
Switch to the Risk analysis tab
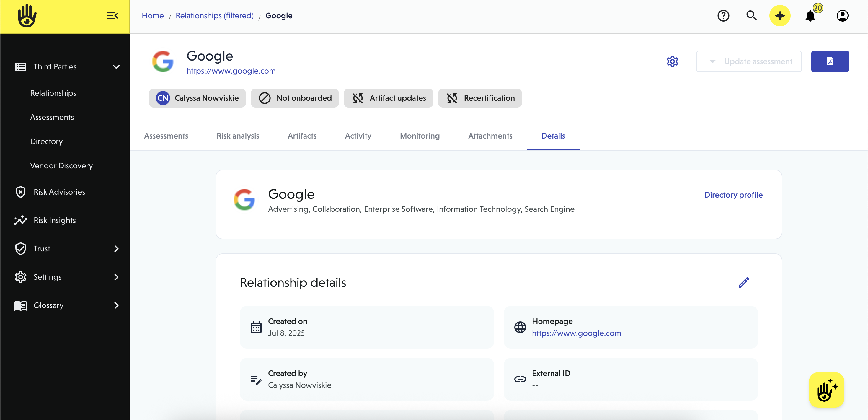[238, 136]
